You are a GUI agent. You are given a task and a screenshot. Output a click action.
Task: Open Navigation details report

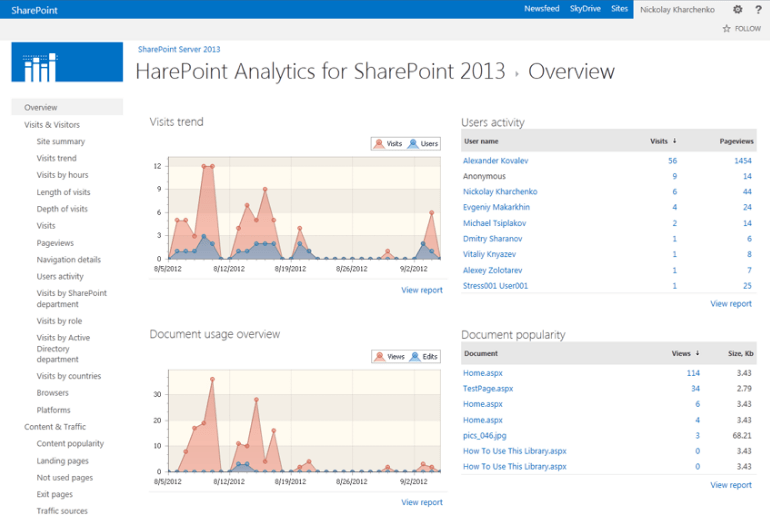point(68,259)
